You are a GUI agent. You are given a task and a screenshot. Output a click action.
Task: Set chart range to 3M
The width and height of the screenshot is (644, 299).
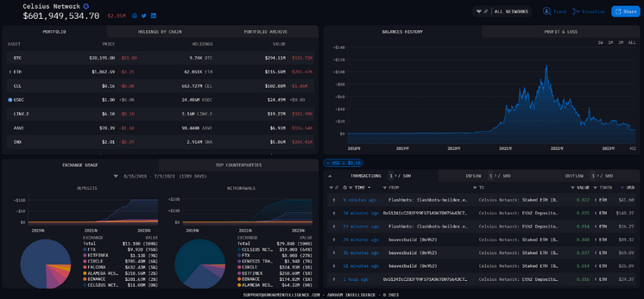click(620, 43)
